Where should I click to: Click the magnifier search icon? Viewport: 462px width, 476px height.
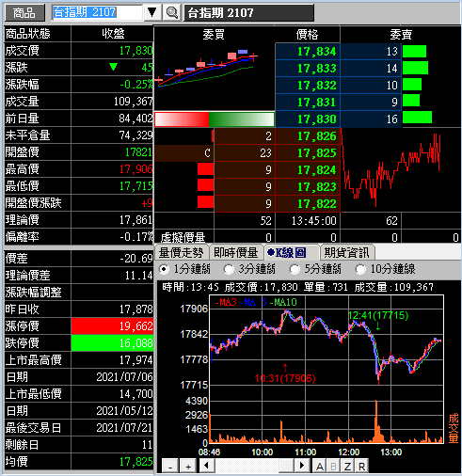pyautogui.click(x=171, y=12)
